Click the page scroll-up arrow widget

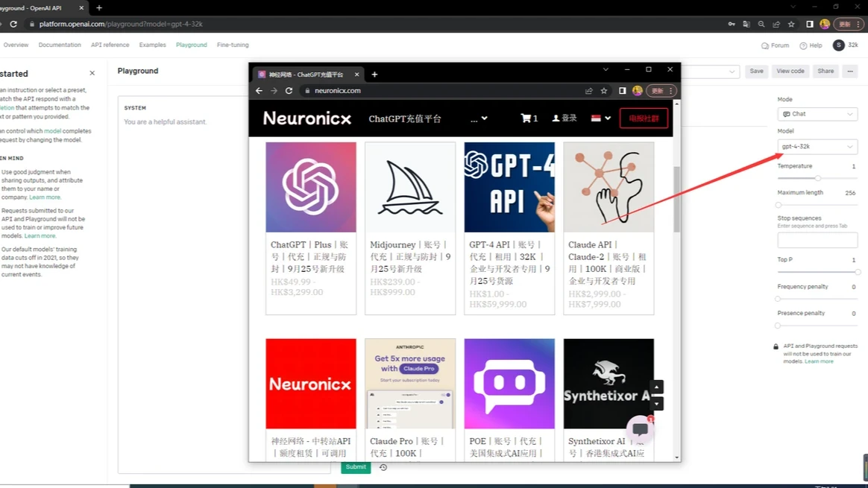656,387
